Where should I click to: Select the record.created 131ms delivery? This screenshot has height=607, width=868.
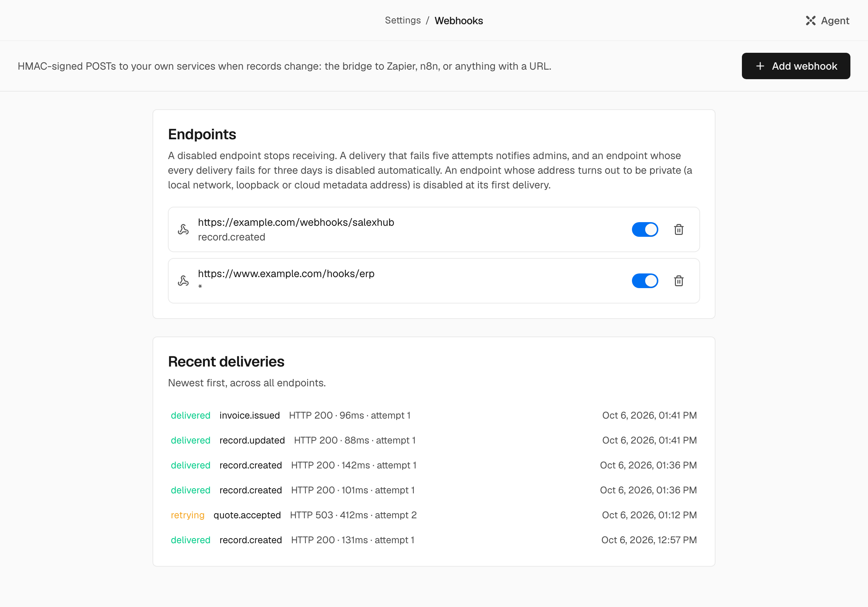click(x=434, y=540)
